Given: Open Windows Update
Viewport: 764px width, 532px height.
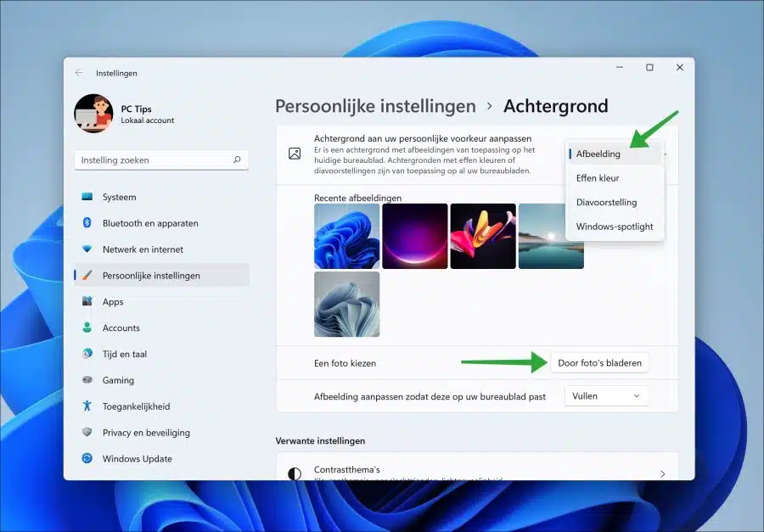Looking at the screenshot, I should [161, 459].
